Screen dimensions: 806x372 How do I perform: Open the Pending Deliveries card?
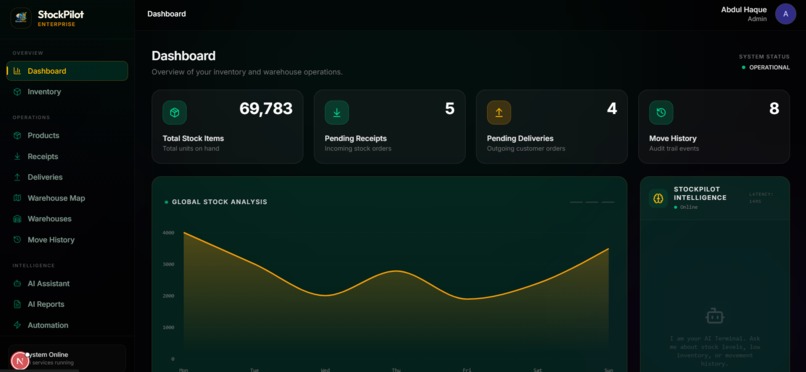tap(552, 127)
